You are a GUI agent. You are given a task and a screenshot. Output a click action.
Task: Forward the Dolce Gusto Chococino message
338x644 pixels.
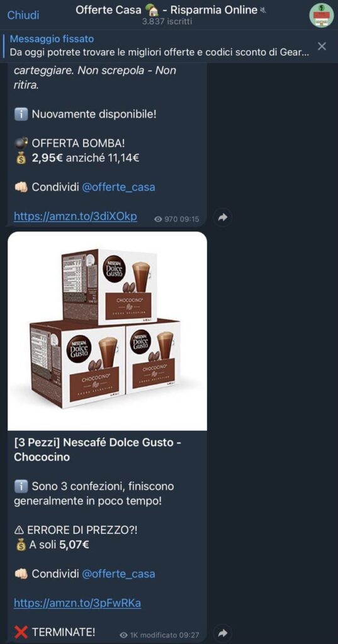click(x=223, y=632)
